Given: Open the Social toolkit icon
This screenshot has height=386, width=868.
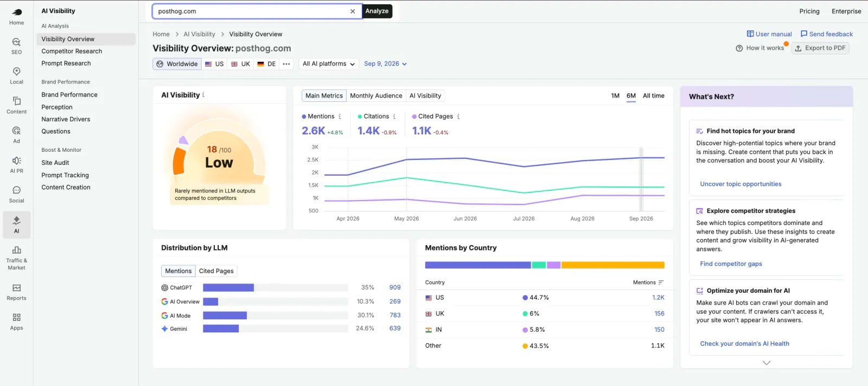Looking at the screenshot, I should (x=16, y=194).
